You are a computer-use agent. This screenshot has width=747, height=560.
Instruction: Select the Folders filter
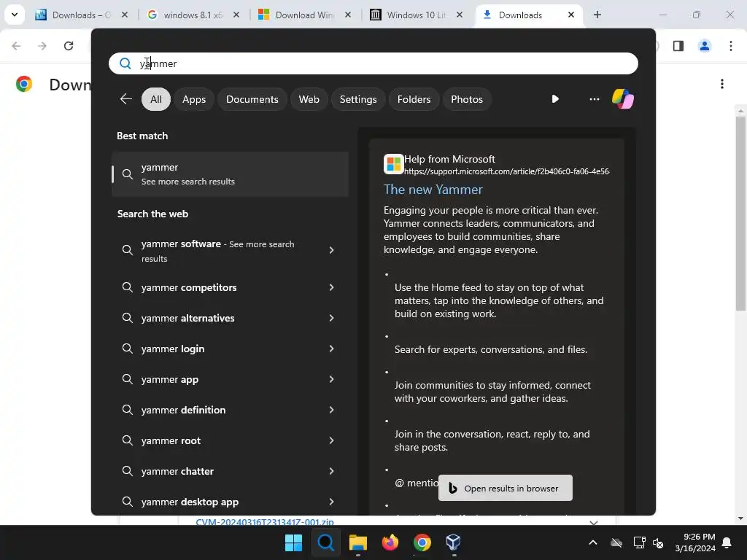point(414,99)
